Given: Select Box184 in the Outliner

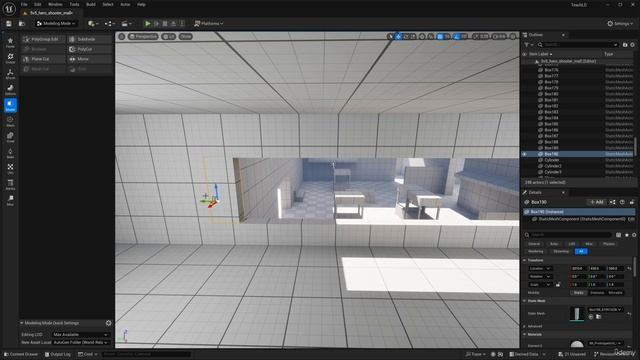Looking at the screenshot, I should (x=551, y=118).
